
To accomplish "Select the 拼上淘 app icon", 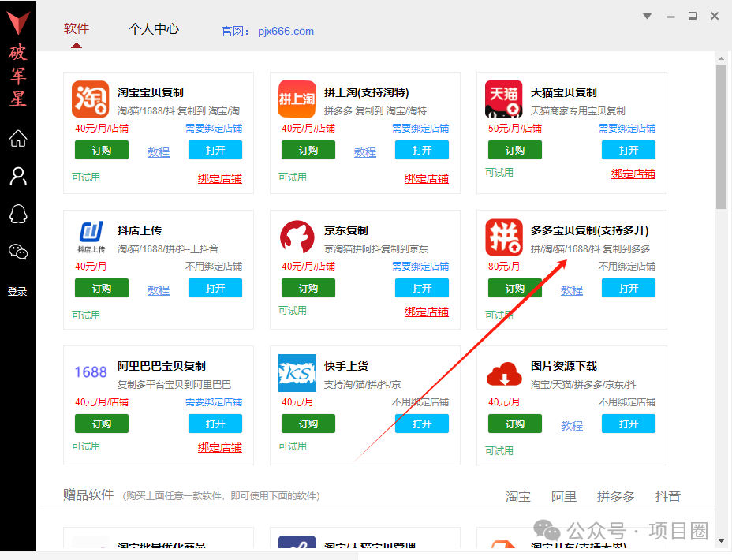I will (x=297, y=99).
